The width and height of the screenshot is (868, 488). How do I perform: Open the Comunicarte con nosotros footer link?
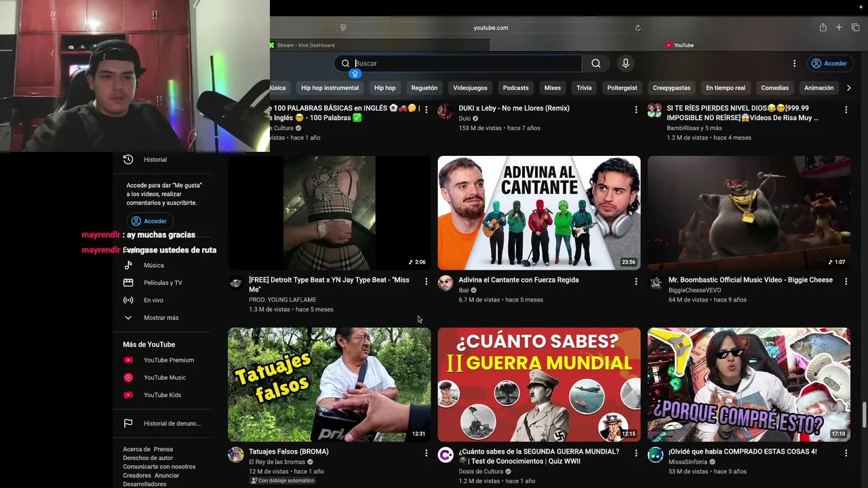(x=159, y=467)
